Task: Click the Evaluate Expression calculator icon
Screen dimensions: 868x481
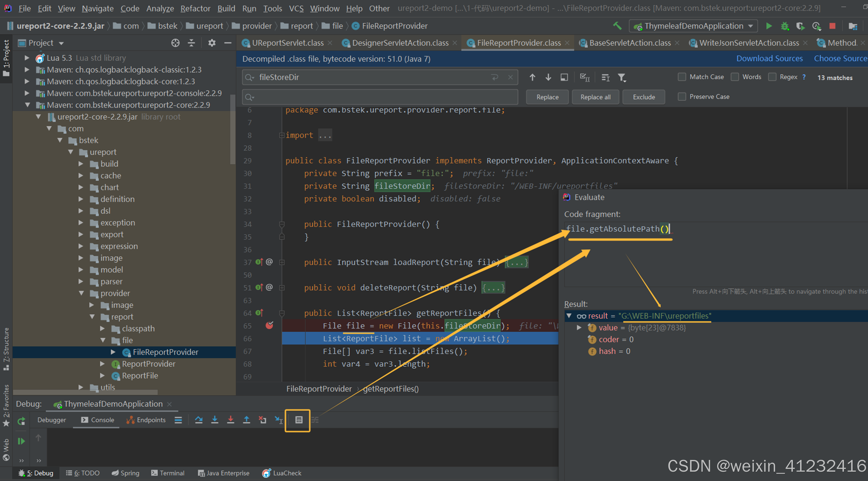Action: 299,420
